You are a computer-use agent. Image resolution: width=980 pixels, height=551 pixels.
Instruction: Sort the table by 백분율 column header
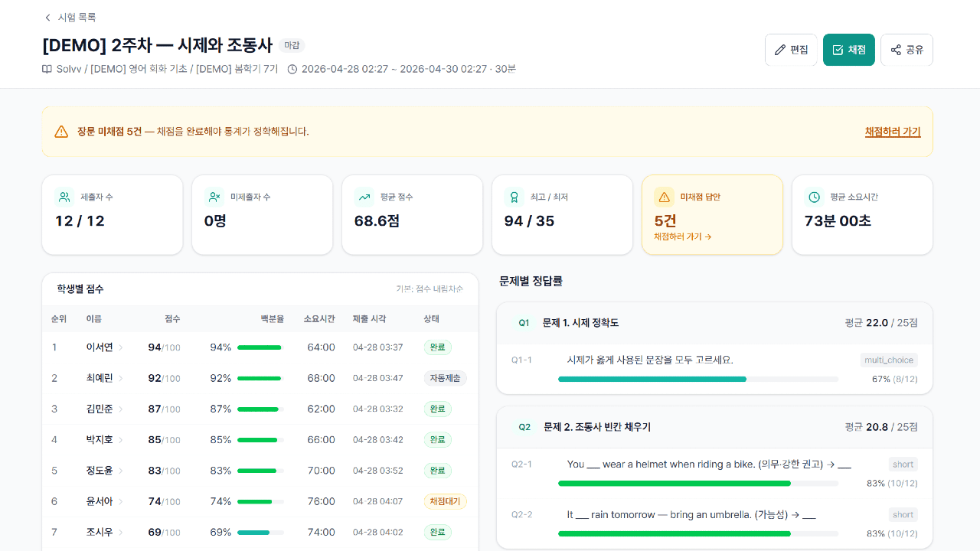[272, 318]
